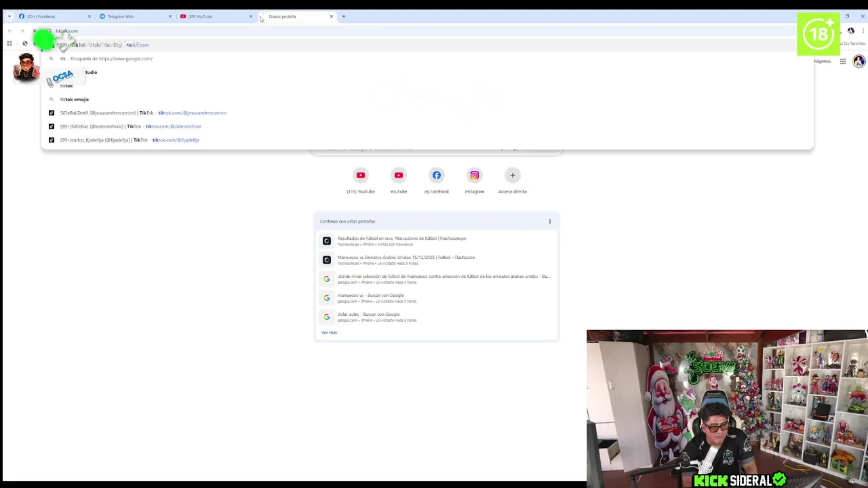Open suggestion tiktok.com/@sideraloficial
868x488 pixels.
427,126
